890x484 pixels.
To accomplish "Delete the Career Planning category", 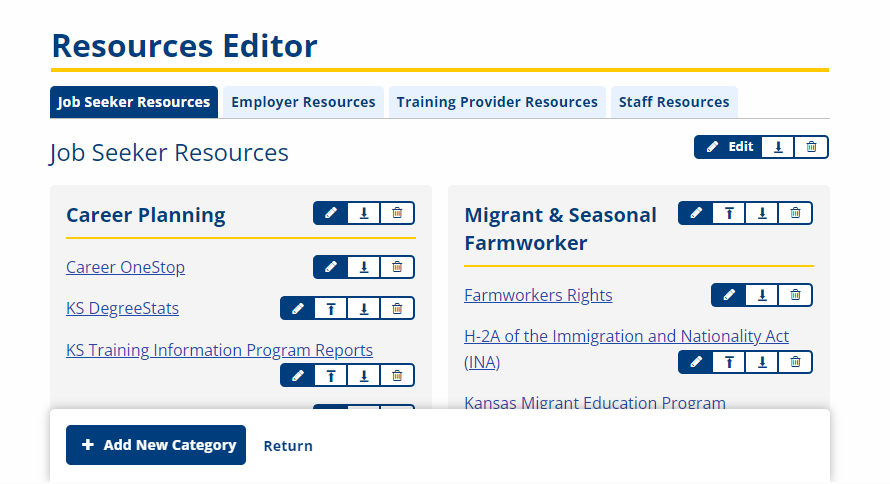I will click(397, 213).
